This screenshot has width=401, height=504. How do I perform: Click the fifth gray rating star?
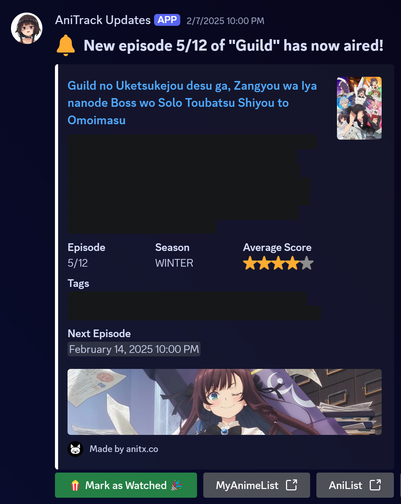coord(307,263)
